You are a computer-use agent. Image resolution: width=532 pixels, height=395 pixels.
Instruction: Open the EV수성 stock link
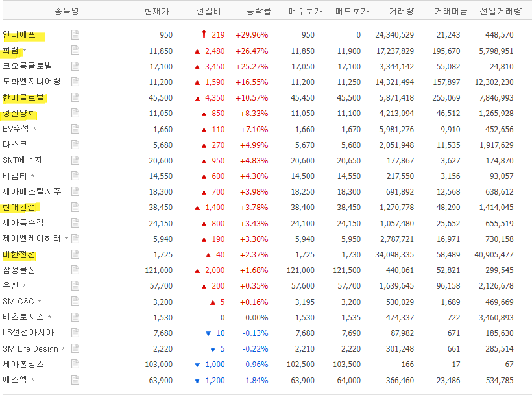[x=16, y=129]
